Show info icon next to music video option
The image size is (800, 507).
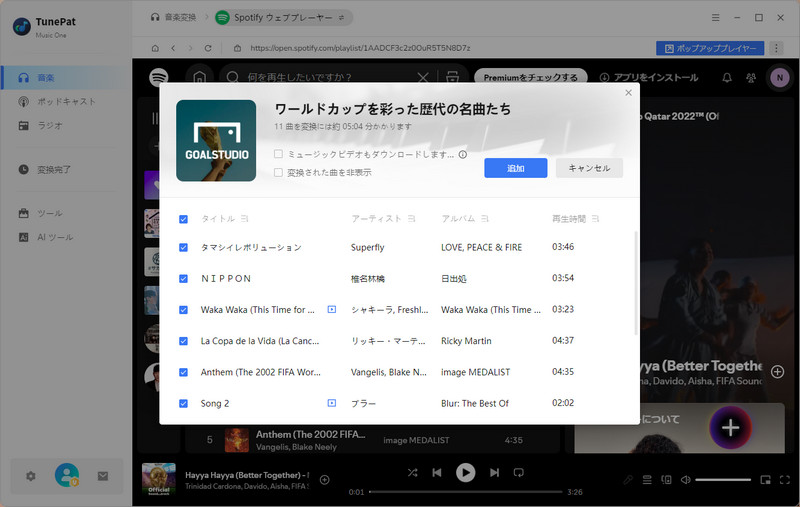point(463,154)
